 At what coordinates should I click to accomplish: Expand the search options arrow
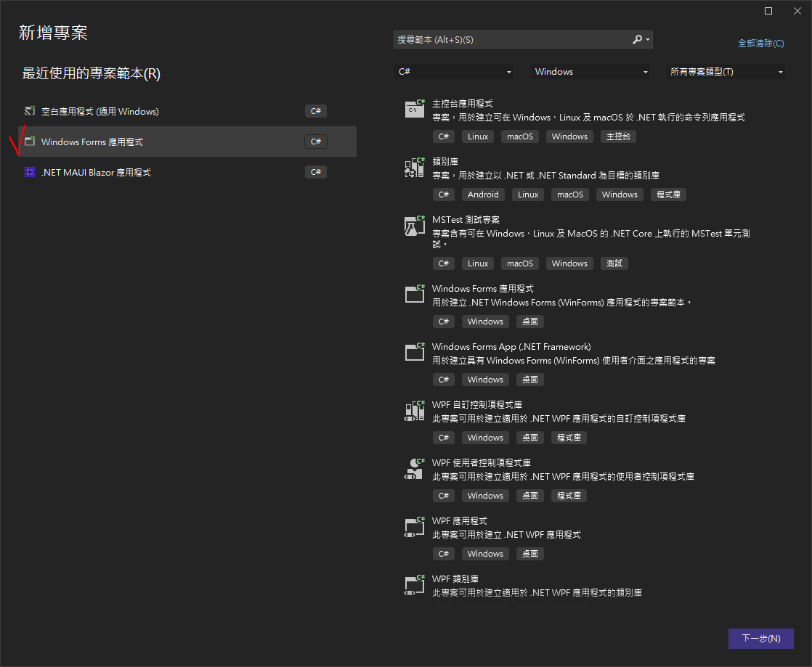[x=647, y=40]
